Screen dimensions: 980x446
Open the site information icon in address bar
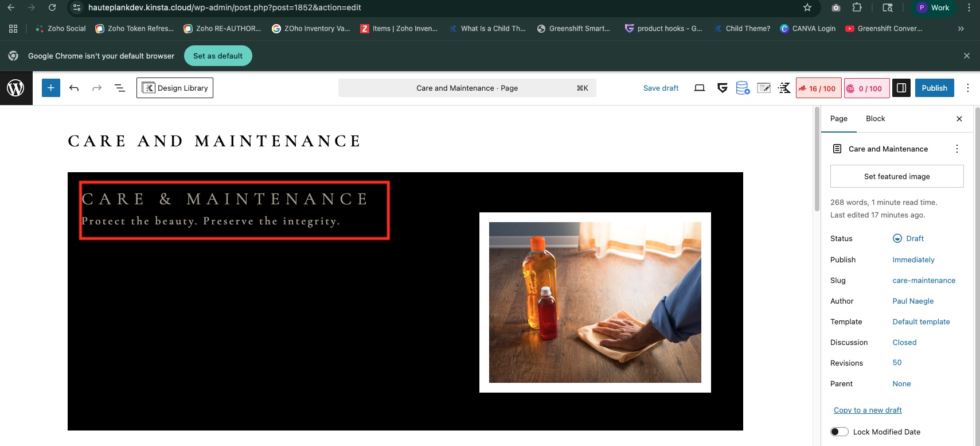coord(77,7)
